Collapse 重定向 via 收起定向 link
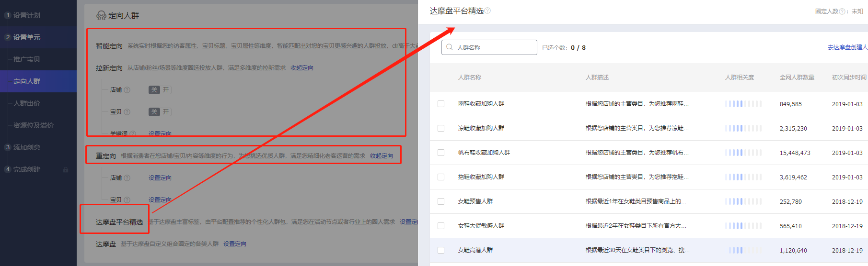This screenshot has width=868, height=266. (382, 156)
